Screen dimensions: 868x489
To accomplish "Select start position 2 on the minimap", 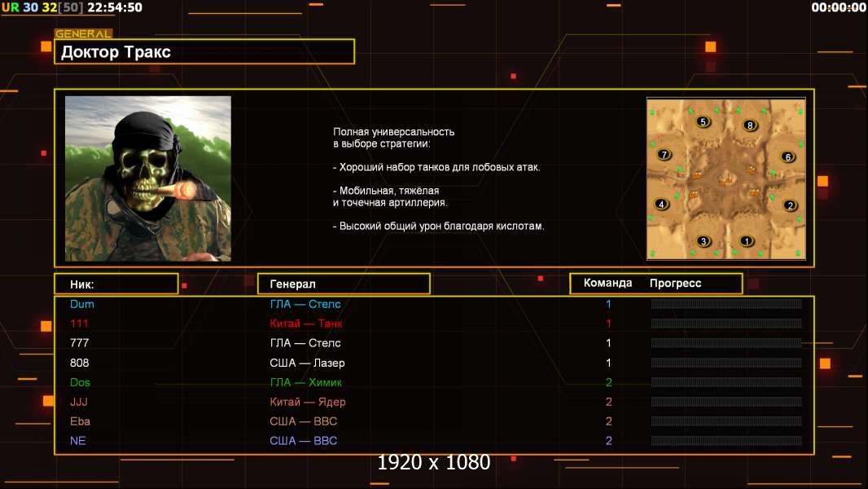I will [789, 205].
